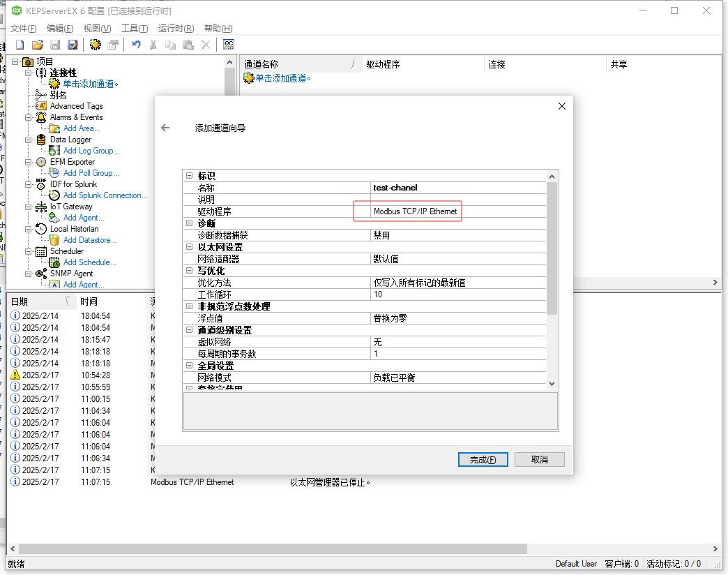This screenshot has width=728, height=575.
Task: Click the Add Schedule link
Action: coord(90,262)
